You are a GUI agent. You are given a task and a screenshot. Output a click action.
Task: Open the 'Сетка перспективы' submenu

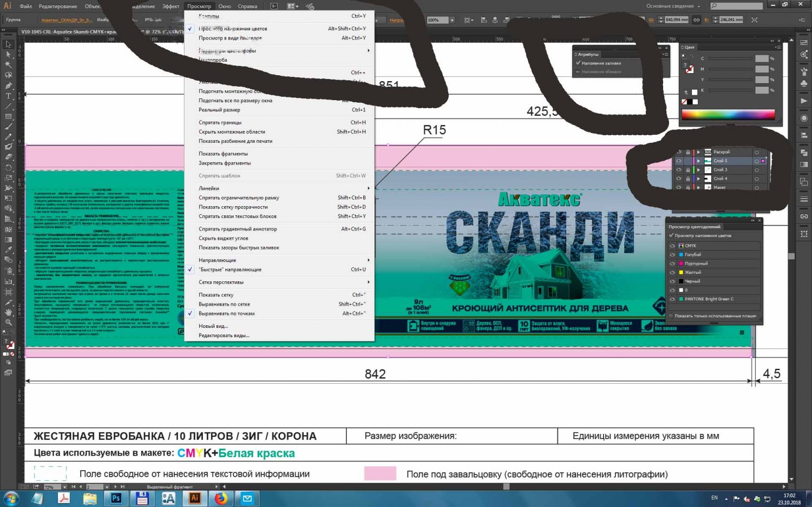coord(279,282)
